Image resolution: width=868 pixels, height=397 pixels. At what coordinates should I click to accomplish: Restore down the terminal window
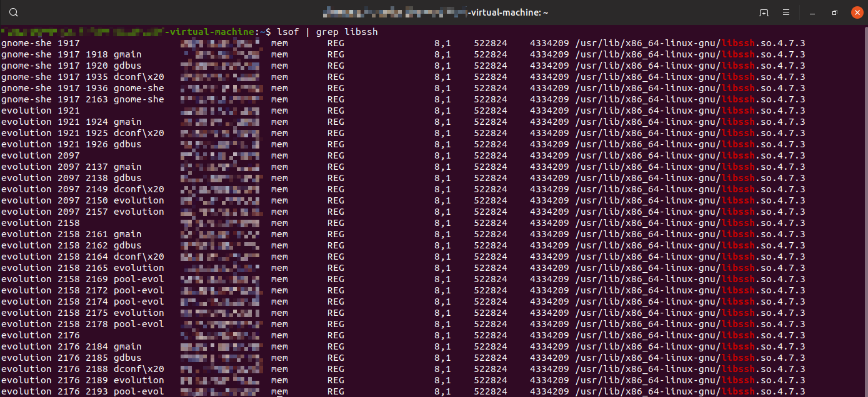coord(834,12)
